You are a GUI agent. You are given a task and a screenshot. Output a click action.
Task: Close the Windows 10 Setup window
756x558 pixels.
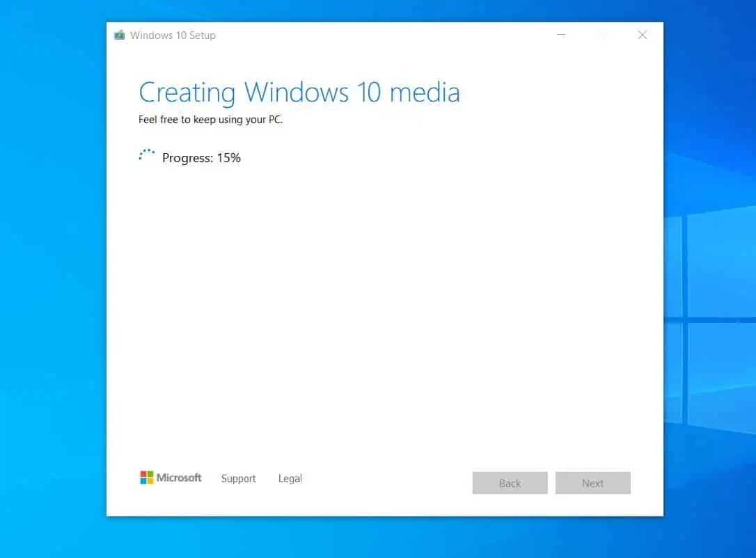(x=643, y=35)
